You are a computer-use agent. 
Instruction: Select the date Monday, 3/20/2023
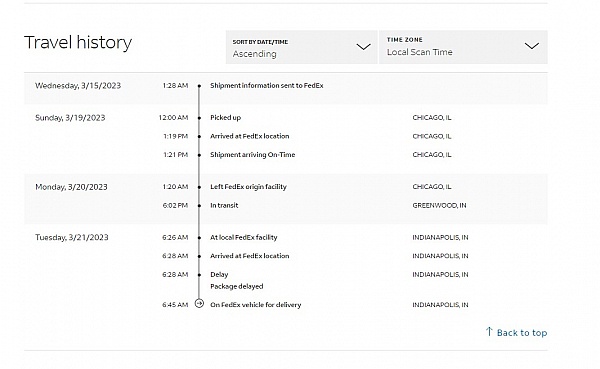tap(71, 187)
